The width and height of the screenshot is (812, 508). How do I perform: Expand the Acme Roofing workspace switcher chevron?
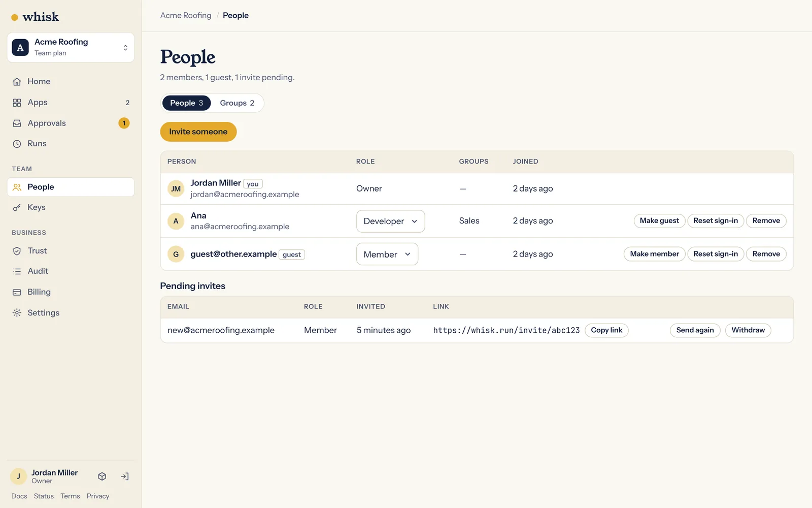click(x=125, y=48)
